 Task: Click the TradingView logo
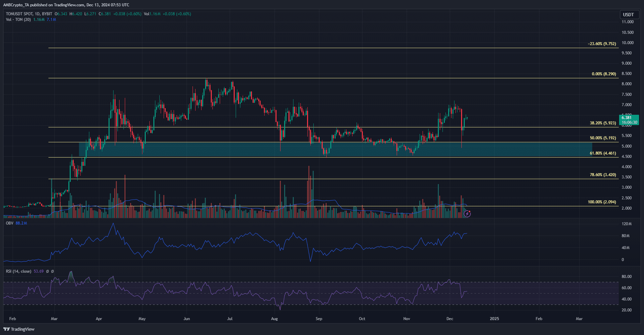tap(19, 329)
